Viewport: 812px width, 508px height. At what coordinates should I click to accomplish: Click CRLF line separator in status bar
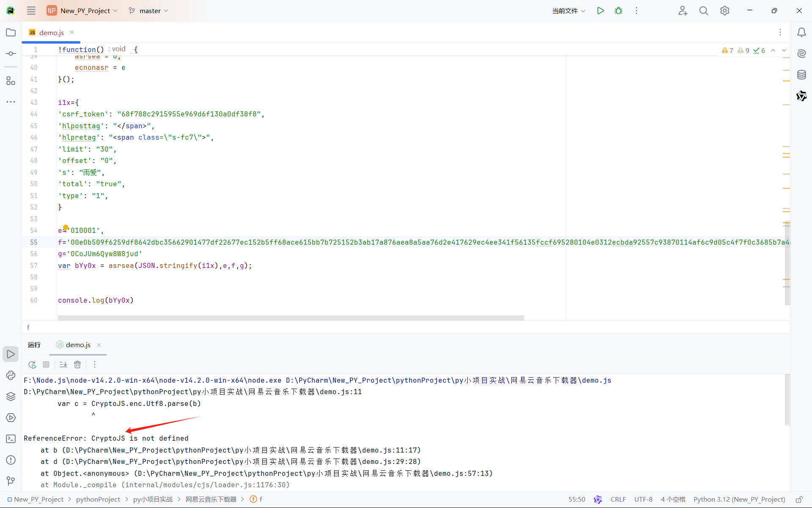(x=618, y=500)
